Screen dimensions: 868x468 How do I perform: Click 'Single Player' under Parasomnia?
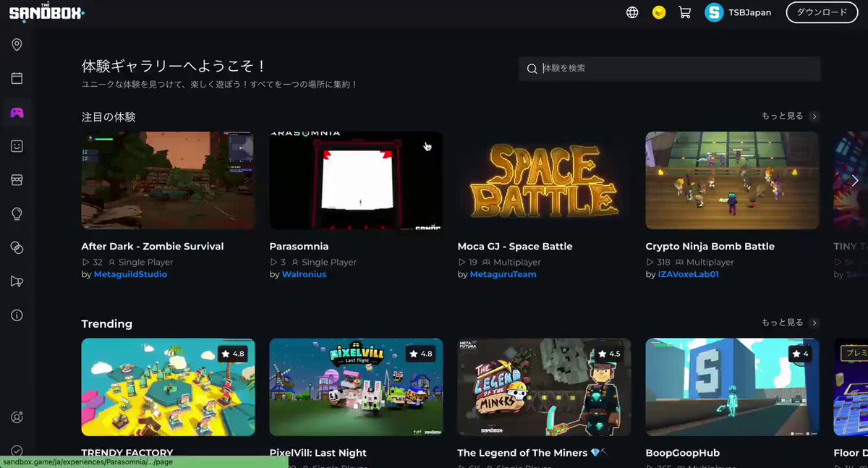(329, 262)
